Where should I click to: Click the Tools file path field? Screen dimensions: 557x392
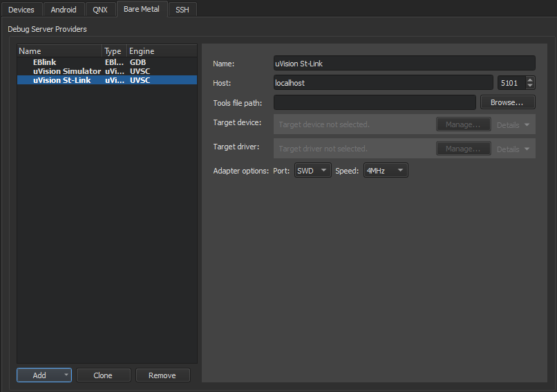tap(375, 102)
